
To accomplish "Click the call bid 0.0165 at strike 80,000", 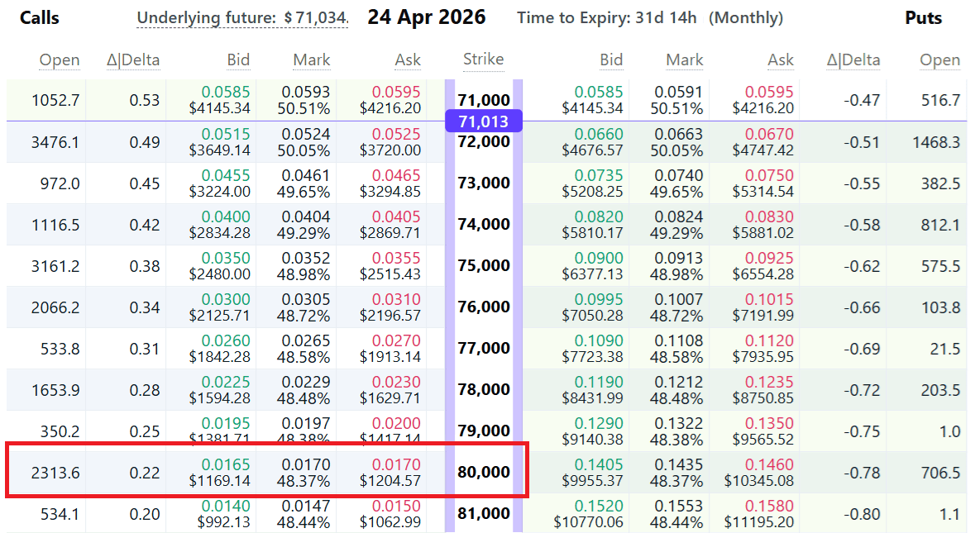I will click(x=225, y=464).
